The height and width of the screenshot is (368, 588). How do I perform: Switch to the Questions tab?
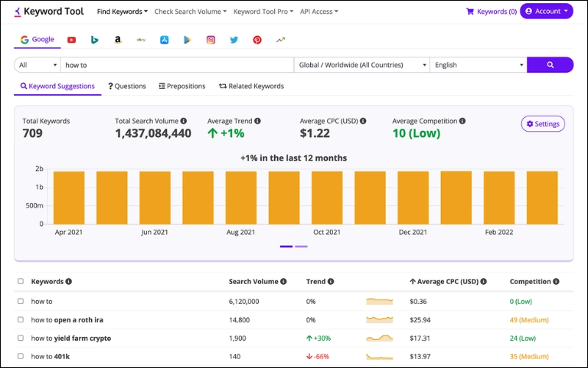(127, 86)
